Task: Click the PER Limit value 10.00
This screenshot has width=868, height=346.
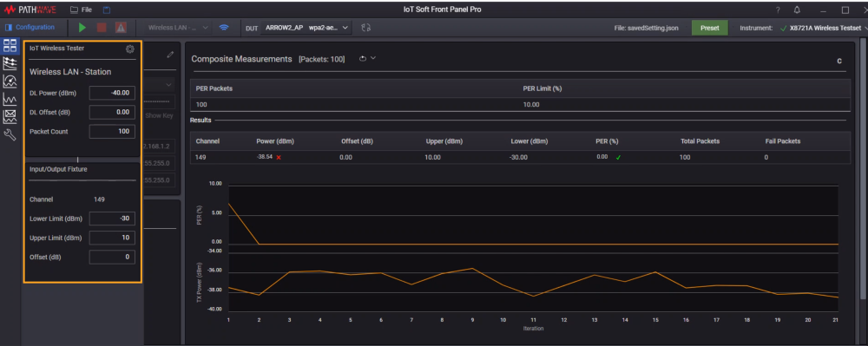Action: tap(531, 104)
